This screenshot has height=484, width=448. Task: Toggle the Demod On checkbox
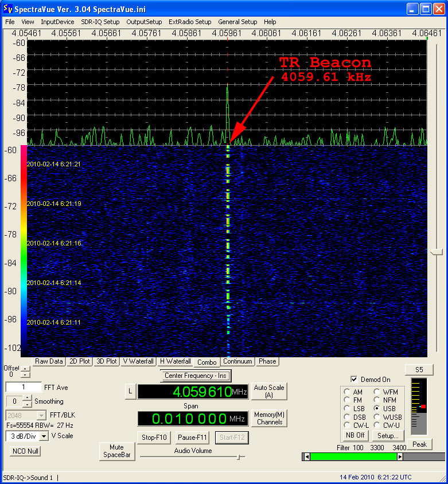(x=354, y=380)
